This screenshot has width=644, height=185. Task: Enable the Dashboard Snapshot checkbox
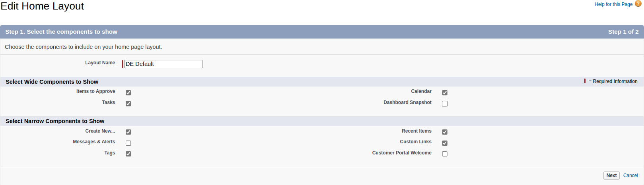point(445,104)
